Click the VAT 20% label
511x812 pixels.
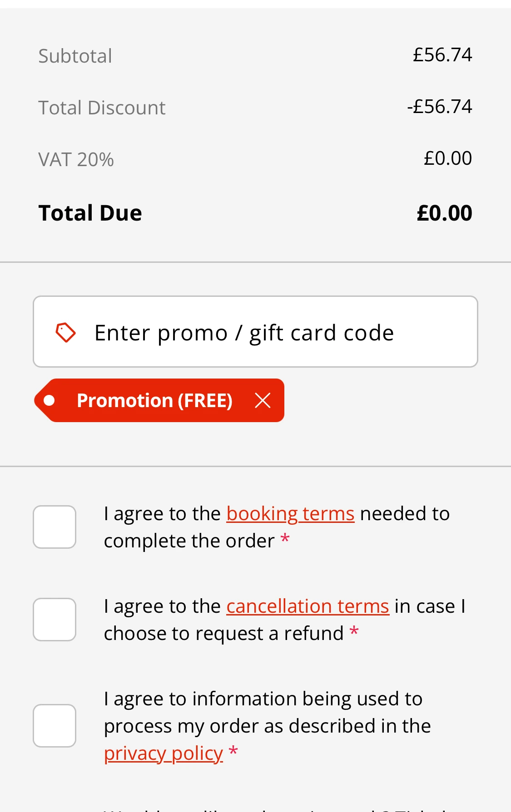pyautogui.click(x=76, y=160)
